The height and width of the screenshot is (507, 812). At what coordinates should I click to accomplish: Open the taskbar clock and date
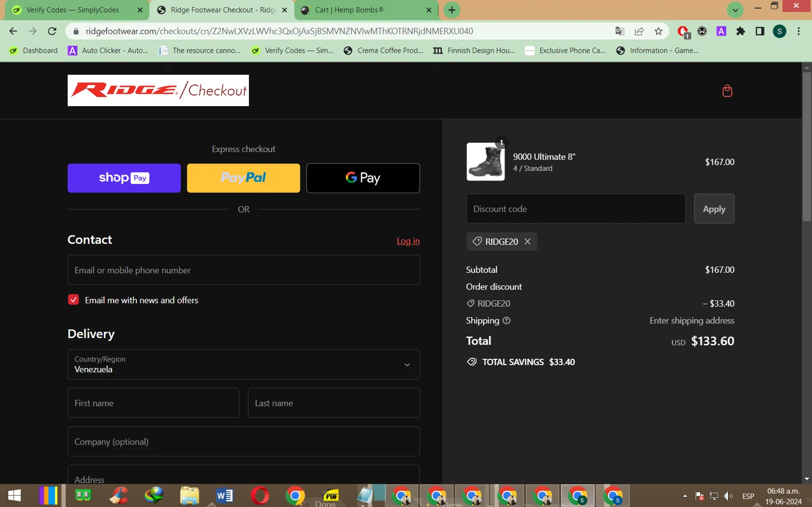(783, 496)
